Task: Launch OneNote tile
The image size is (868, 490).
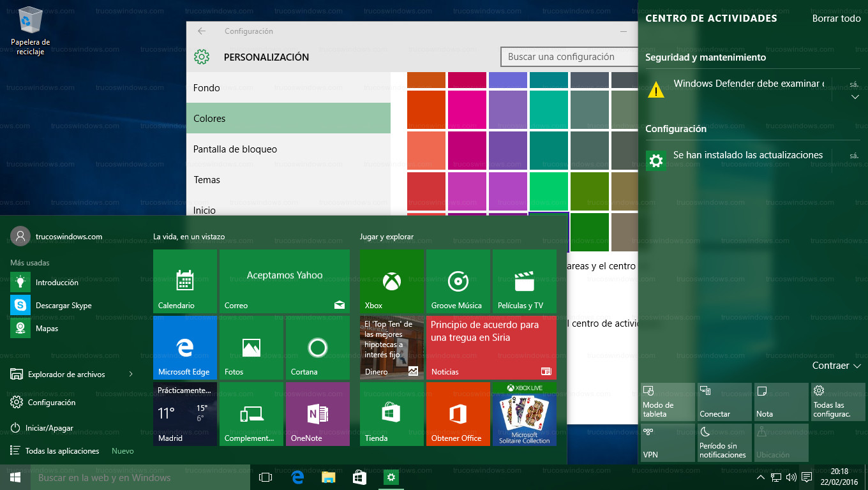Action: (317, 414)
